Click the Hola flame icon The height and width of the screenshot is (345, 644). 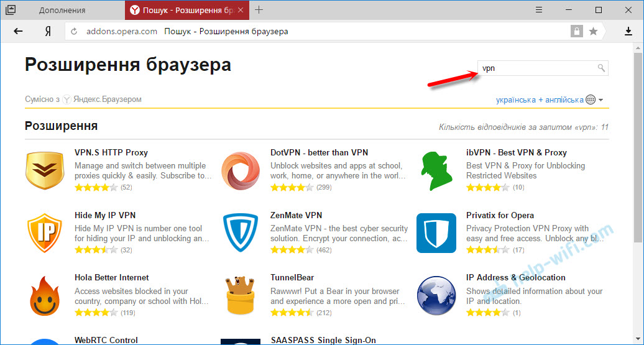coord(45,296)
